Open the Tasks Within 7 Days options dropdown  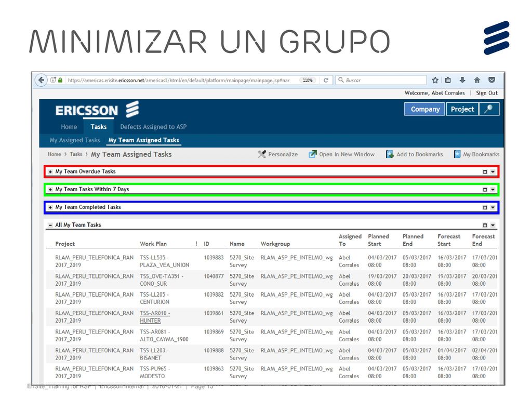pos(493,190)
